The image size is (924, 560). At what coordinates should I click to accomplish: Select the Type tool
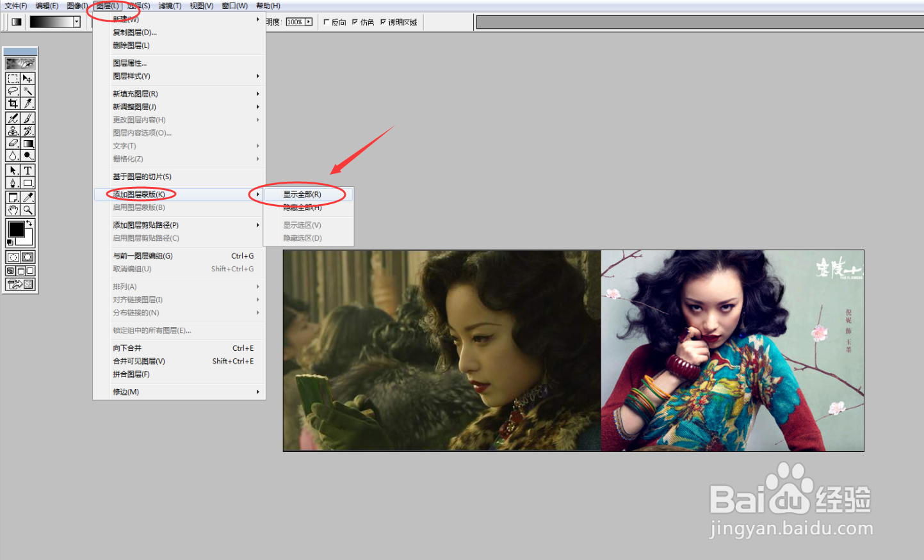click(28, 170)
